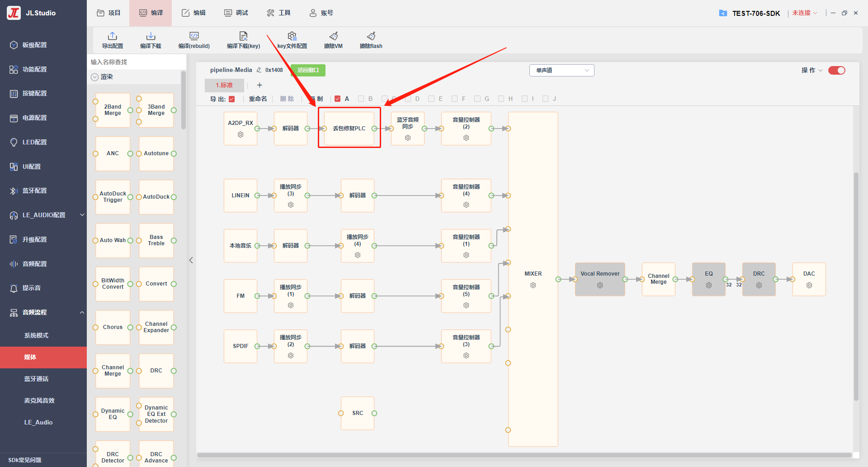
Task: Toggle the 导出 checkbox
Action: [x=232, y=99]
